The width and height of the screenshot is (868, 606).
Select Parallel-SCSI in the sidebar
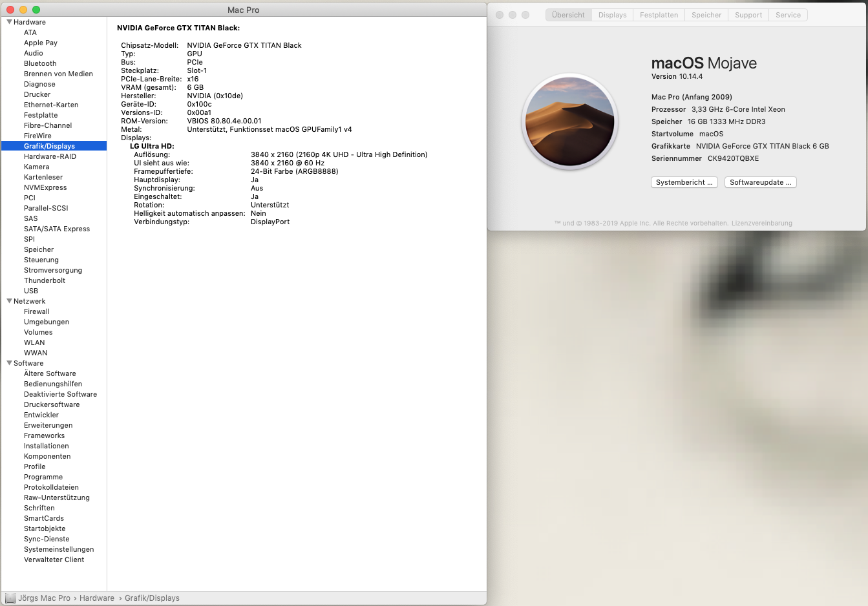(46, 208)
